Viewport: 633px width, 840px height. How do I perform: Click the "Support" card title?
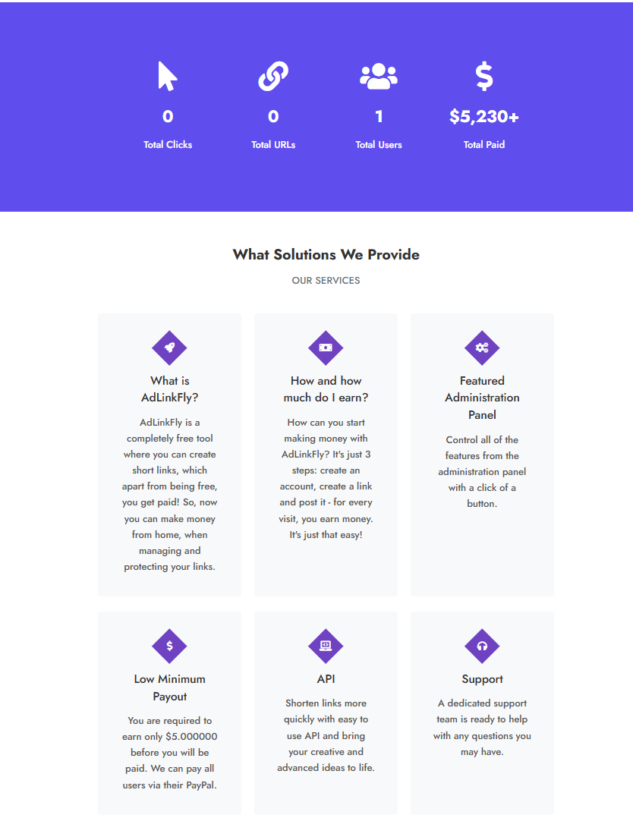pos(482,679)
